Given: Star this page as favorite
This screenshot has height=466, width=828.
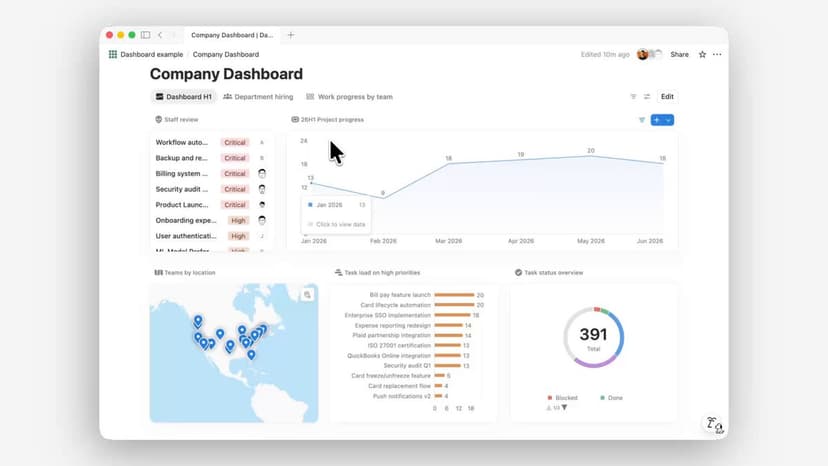Looking at the screenshot, I should tap(702, 54).
